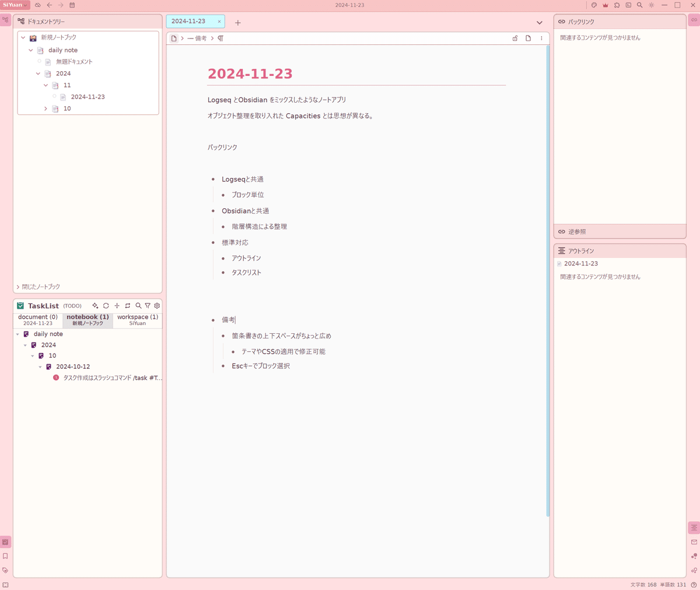Add a new tab with plus button
This screenshot has width=700, height=590.
click(238, 23)
